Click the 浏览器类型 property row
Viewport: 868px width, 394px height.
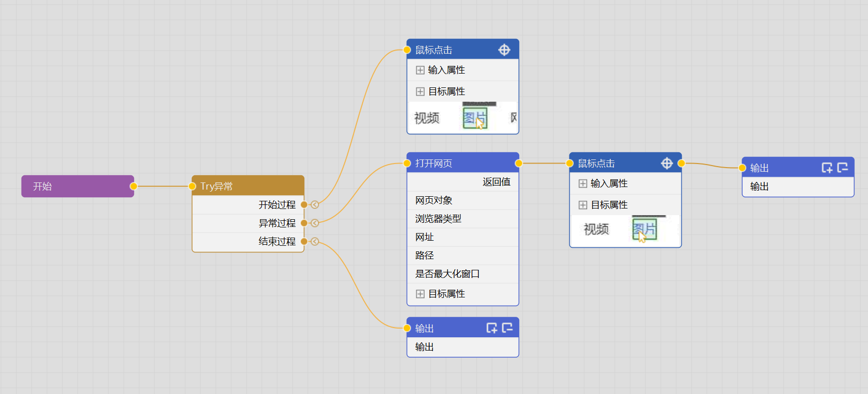coord(463,219)
